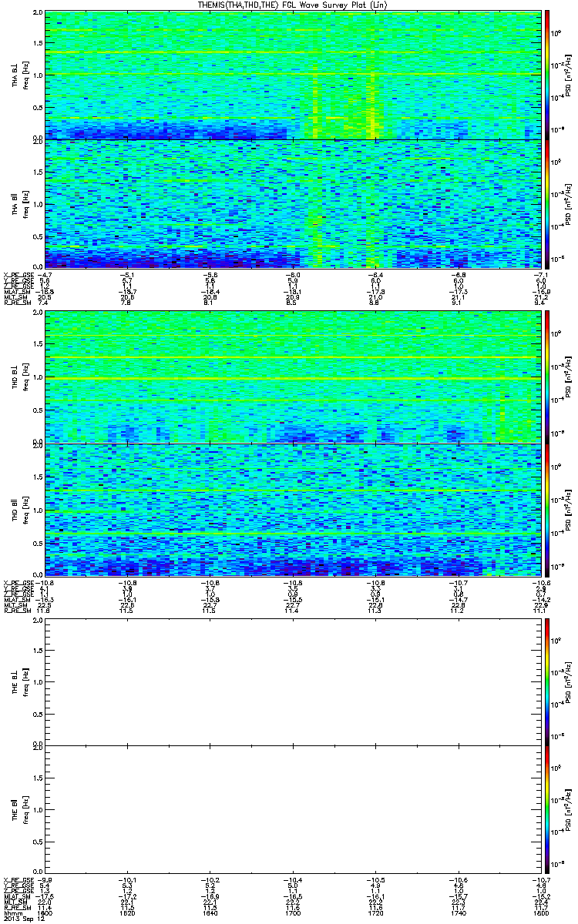Select the THD B-perpendicular spectrogram panel
578x924 pixels.
tap(294, 377)
